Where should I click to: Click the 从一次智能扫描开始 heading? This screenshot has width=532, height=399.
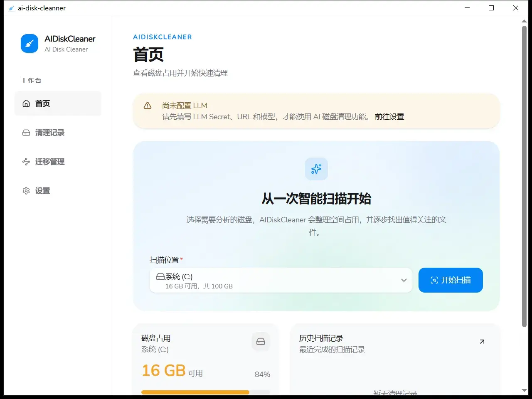[316, 199]
